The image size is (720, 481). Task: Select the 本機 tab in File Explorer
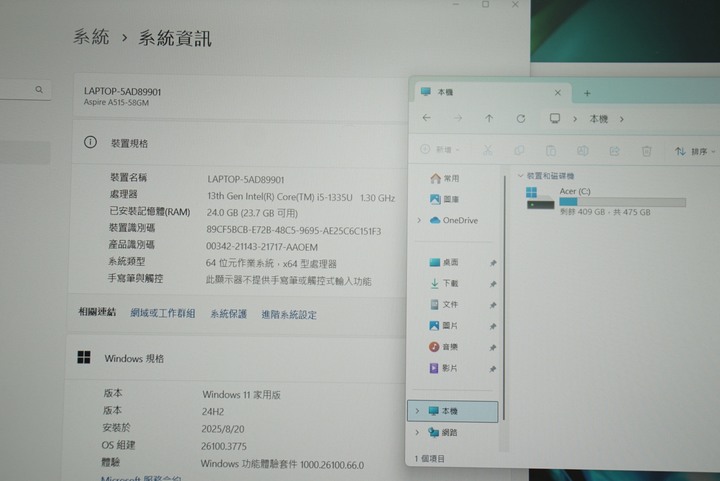pos(493,92)
